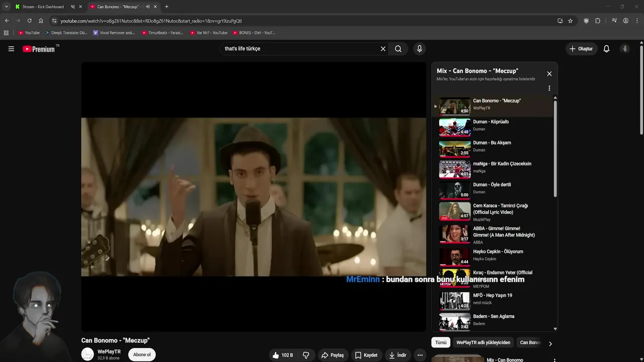
Task: Select the partially visible Can Bonomo chip
Action: click(529, 342)
